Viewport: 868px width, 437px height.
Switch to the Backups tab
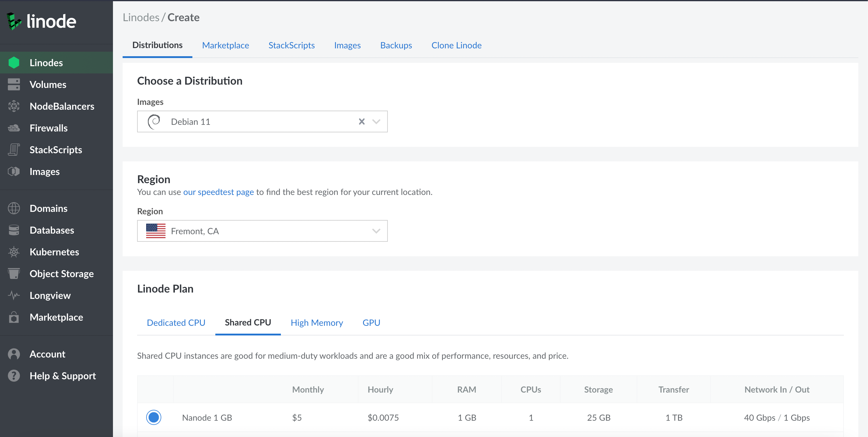tap(396, 45)
